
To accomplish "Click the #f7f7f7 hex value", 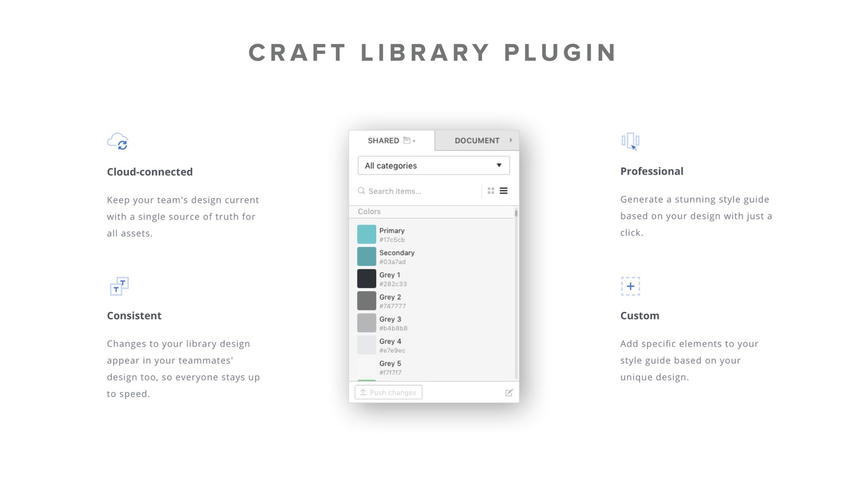I will (390, 373).
